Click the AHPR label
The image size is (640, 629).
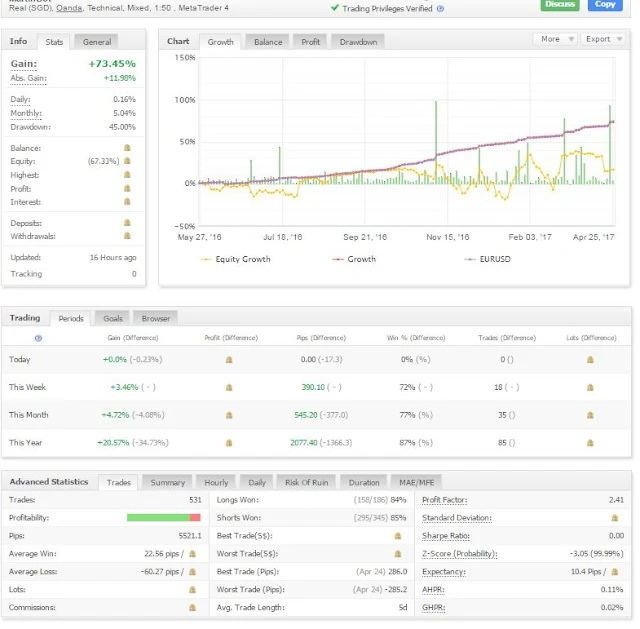433,590
